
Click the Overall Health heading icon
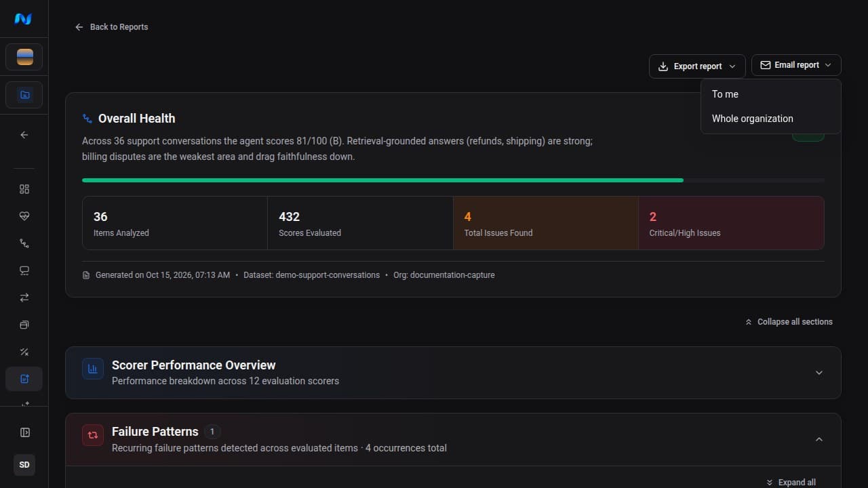[x=87, y=119]
